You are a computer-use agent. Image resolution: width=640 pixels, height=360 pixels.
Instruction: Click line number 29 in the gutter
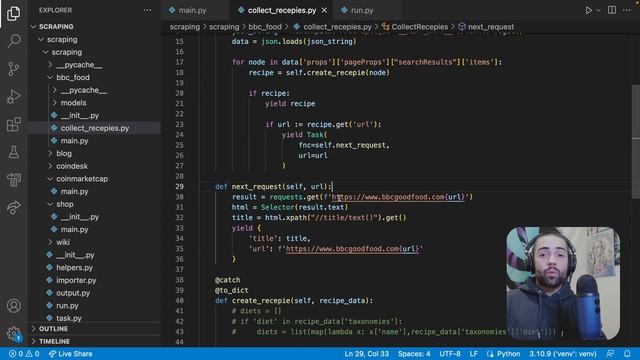pyautogui.click(x=180, y=187)
